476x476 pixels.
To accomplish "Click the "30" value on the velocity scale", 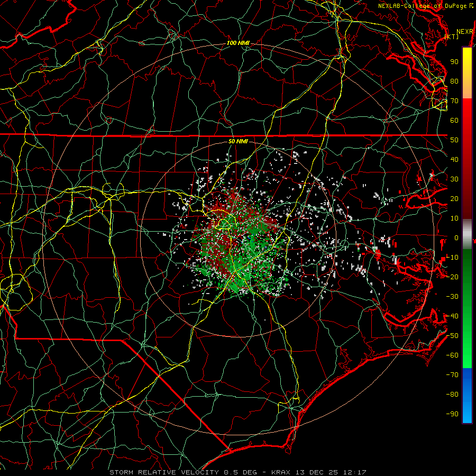I will pos(454,179).
